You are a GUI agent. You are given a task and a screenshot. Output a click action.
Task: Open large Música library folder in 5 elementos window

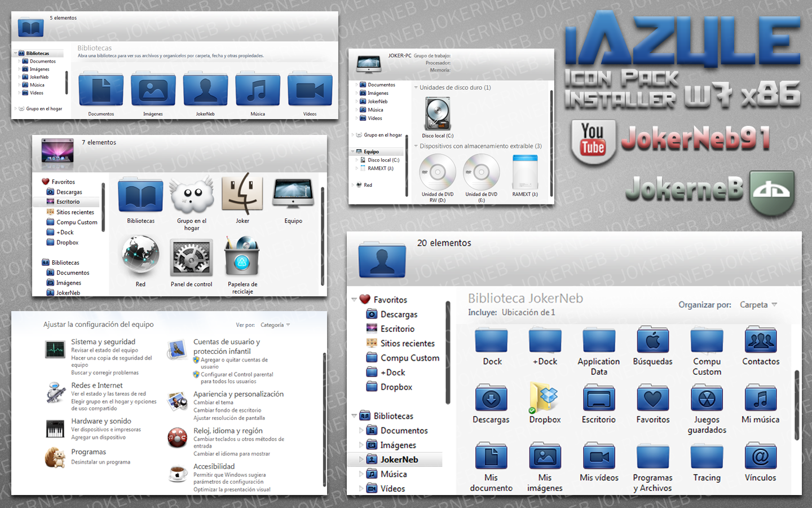coord(258,89)
